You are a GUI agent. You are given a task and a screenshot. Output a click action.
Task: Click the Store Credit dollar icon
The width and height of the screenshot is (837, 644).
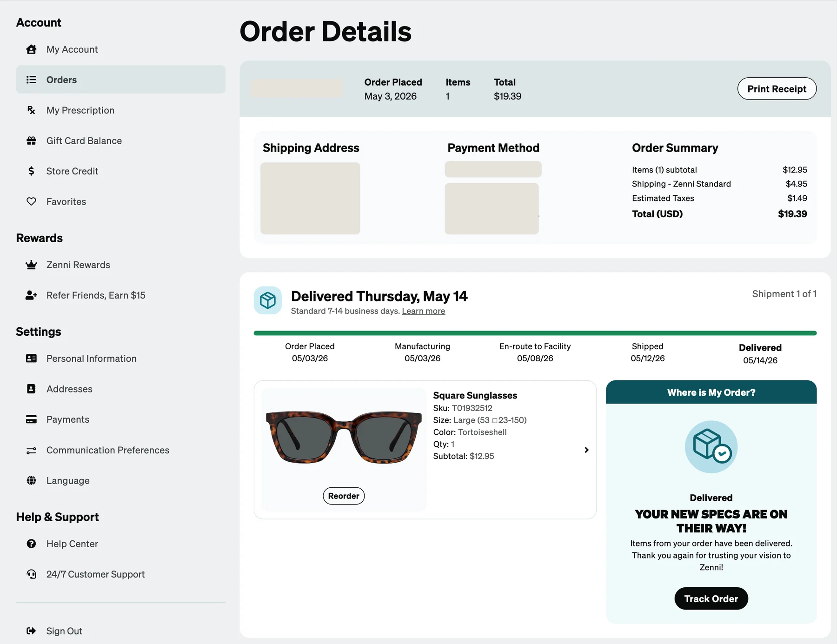[31, 171]
